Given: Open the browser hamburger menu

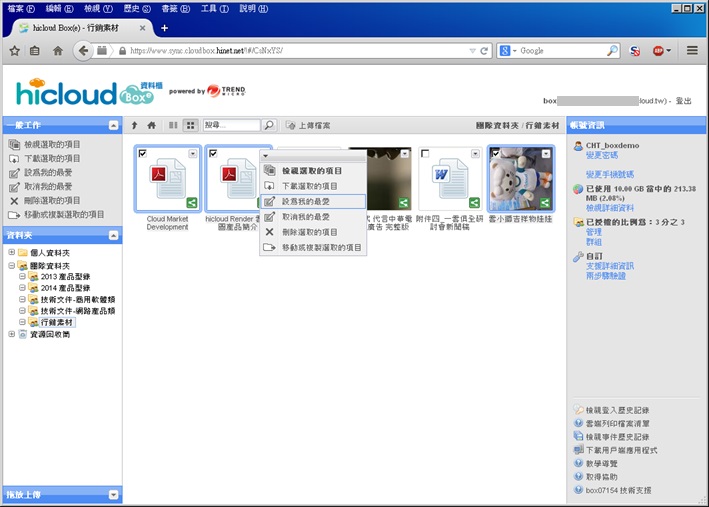Looking at the screenshot, I should coord(692,50).
